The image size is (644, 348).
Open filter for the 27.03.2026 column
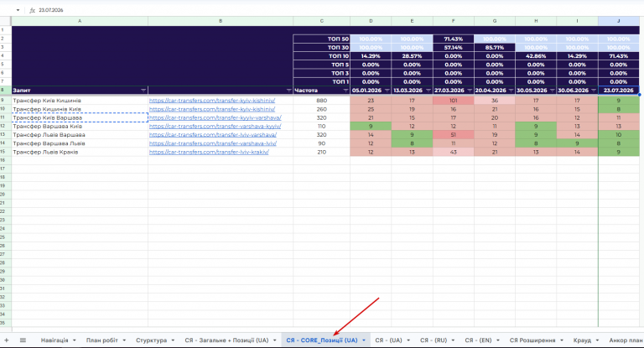[470, 91]
